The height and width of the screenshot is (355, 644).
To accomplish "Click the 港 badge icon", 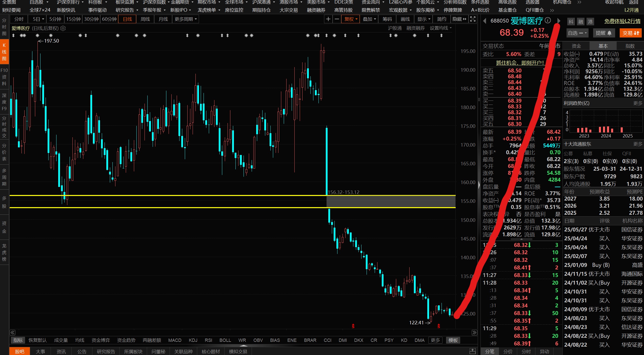I will 590,22.
